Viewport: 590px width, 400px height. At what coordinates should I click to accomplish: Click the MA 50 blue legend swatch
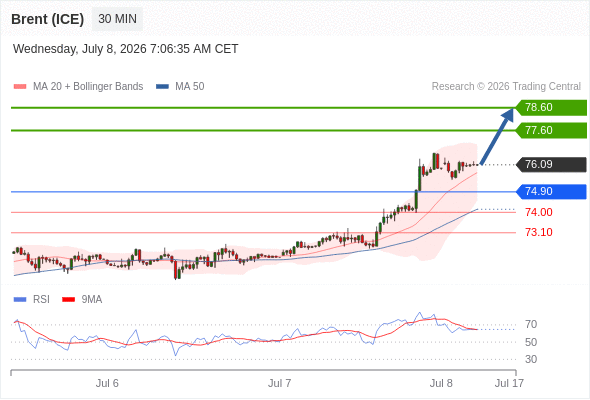162,87
